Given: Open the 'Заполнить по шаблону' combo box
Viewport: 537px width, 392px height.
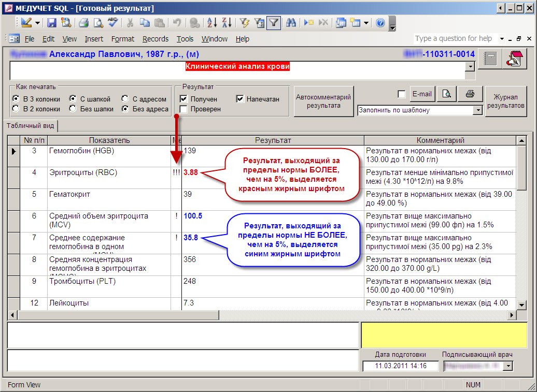Looking at the screenshot, I should pos(477,110).
